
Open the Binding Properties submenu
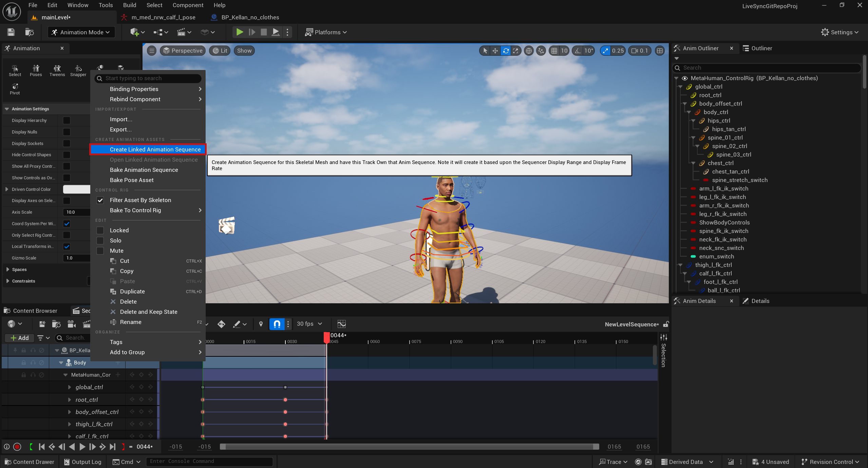coord(148,89)
